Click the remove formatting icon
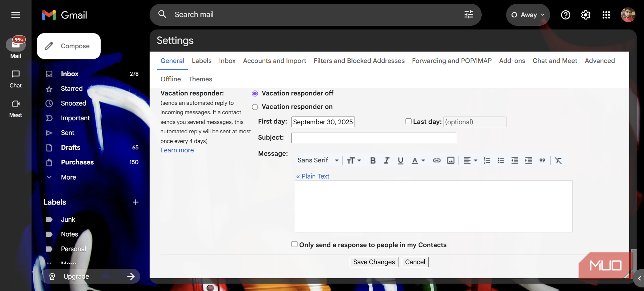Image resolution: width=644 pixels, height=291 pixels. point(558,160)
